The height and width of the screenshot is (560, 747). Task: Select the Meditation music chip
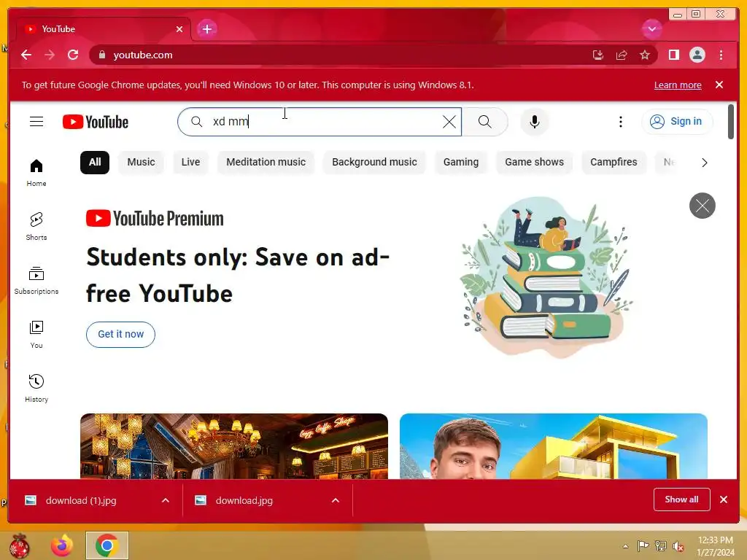click(x=266, y=162)
